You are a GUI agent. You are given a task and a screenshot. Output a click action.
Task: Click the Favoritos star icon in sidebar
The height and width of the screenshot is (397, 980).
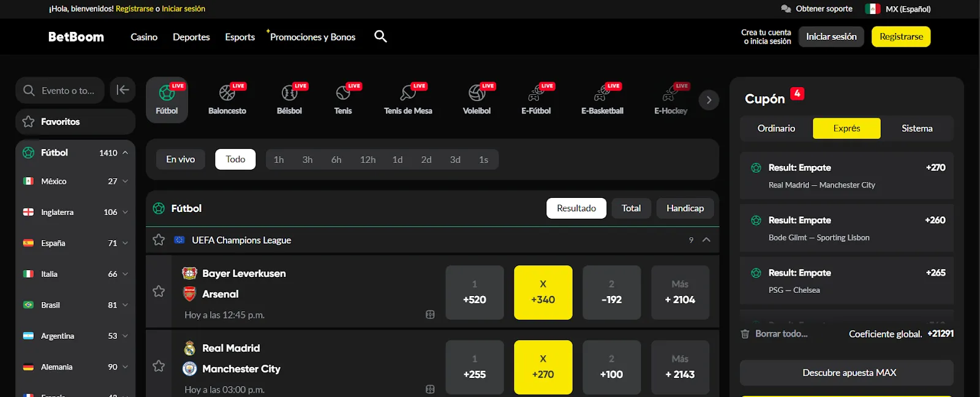pyautogui.click(x=28, y=121)
